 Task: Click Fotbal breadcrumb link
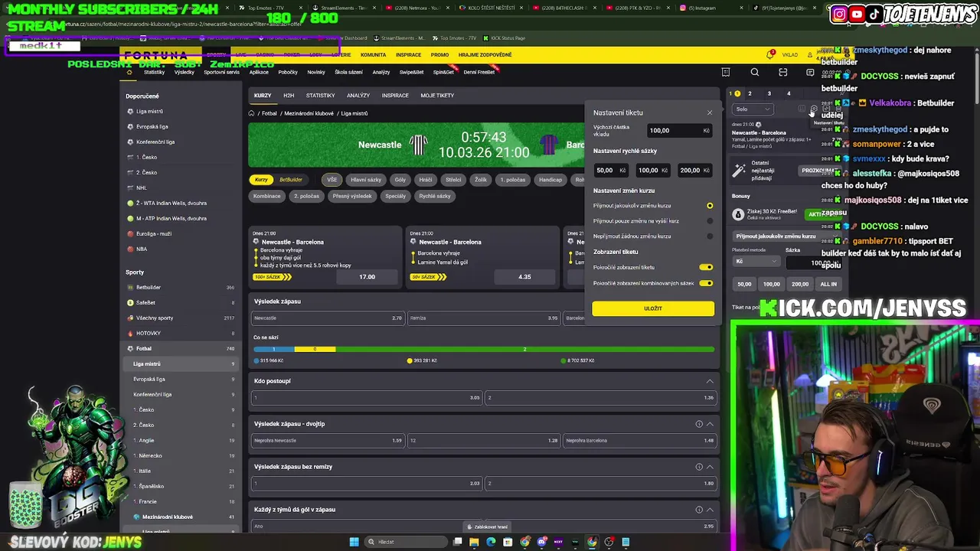(x=269, y=113)
